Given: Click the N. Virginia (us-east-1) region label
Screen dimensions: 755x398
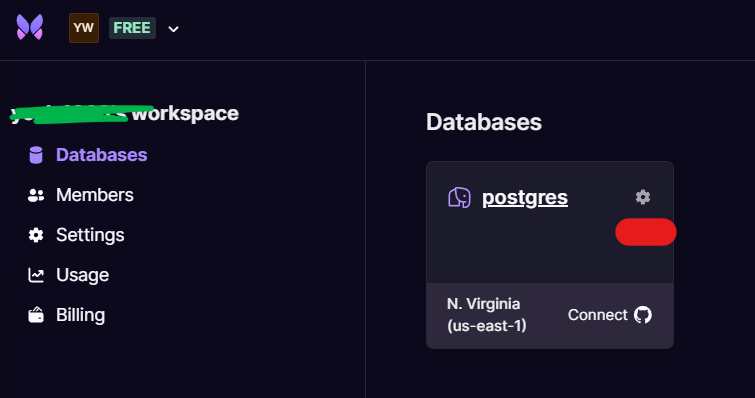Looking at the screenshot, I should pos(487,315).
